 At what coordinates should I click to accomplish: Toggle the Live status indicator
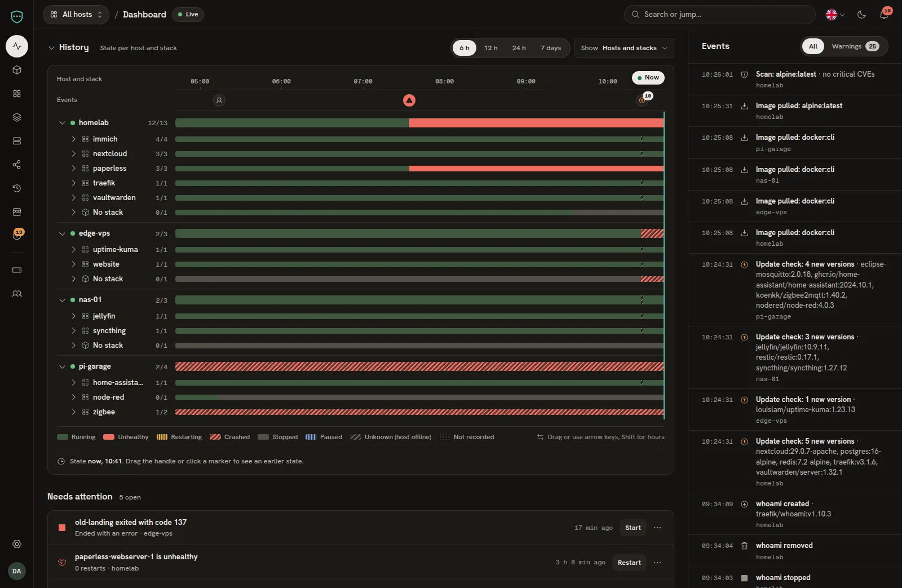188,15
